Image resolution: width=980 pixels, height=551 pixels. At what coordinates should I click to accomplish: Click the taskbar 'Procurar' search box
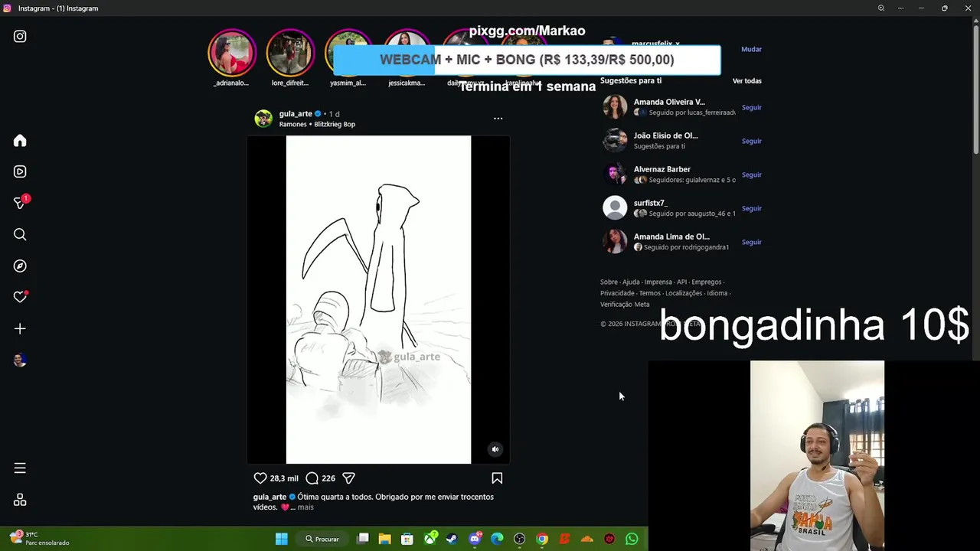(323, 539)
